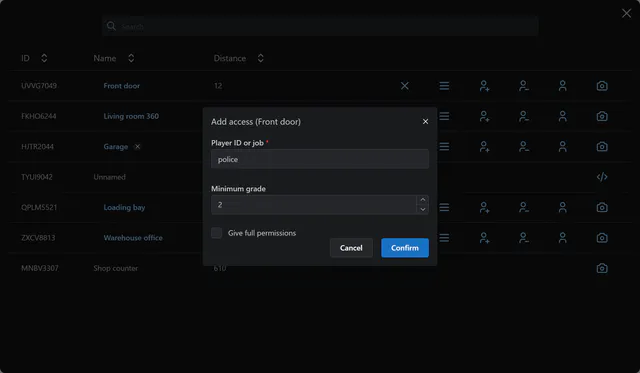Click user icon in Garage row
Screen dimensions: 640x373
(562, 147)
